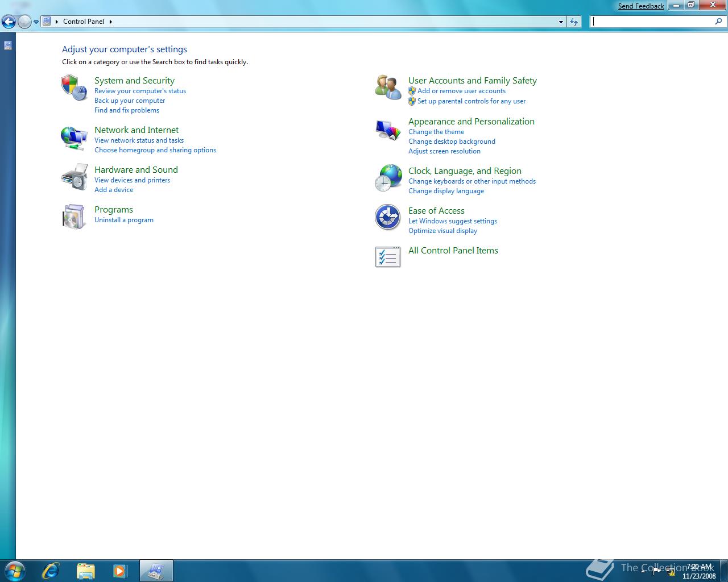Focus the Control Panel search box
The height and width of the screenshot is (582, 728).
coord(653,22)
